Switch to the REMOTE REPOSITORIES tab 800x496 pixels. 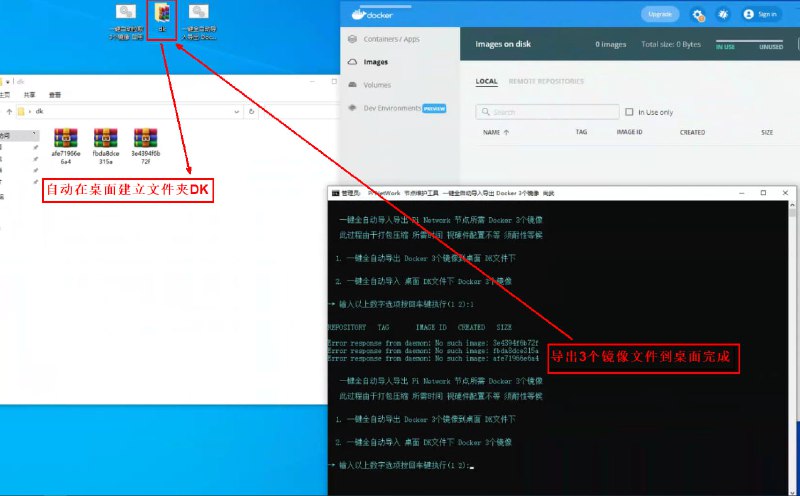pos(545,82)
